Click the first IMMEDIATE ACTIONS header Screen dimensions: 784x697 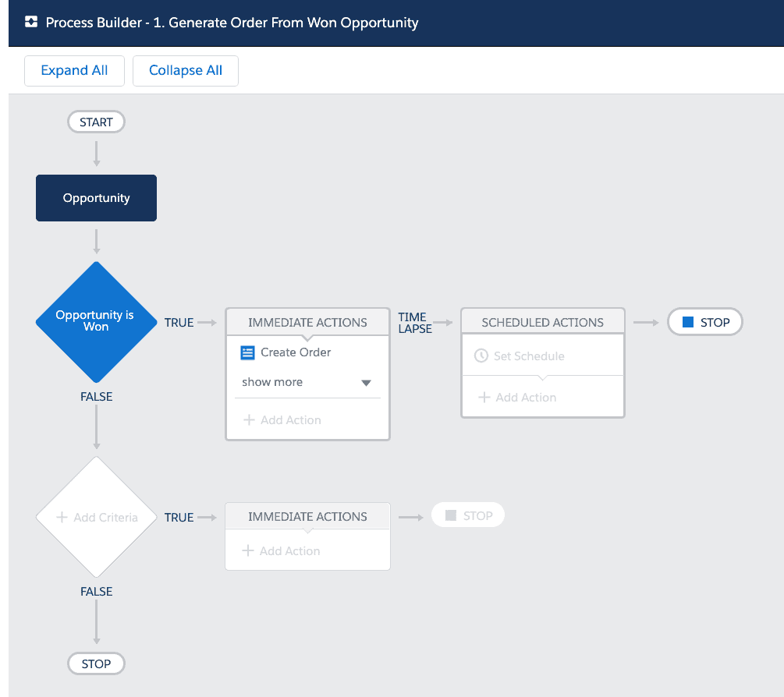pos(307,322)
